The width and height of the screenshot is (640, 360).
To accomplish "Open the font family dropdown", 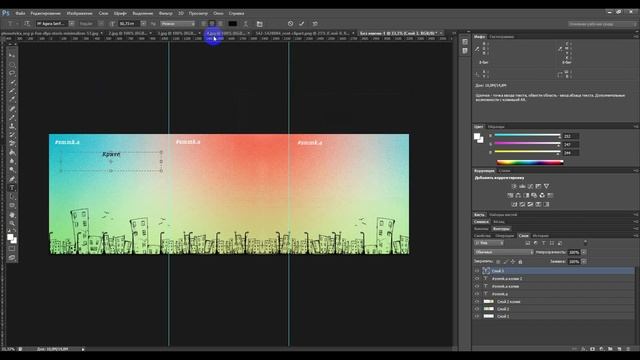I will pos(71,24).
